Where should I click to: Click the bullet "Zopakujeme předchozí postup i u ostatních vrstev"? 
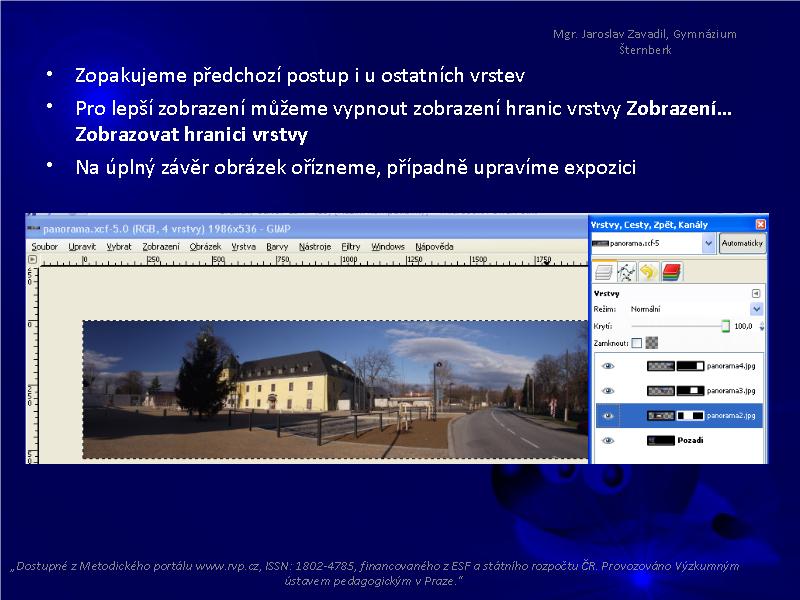click(300, 76)
